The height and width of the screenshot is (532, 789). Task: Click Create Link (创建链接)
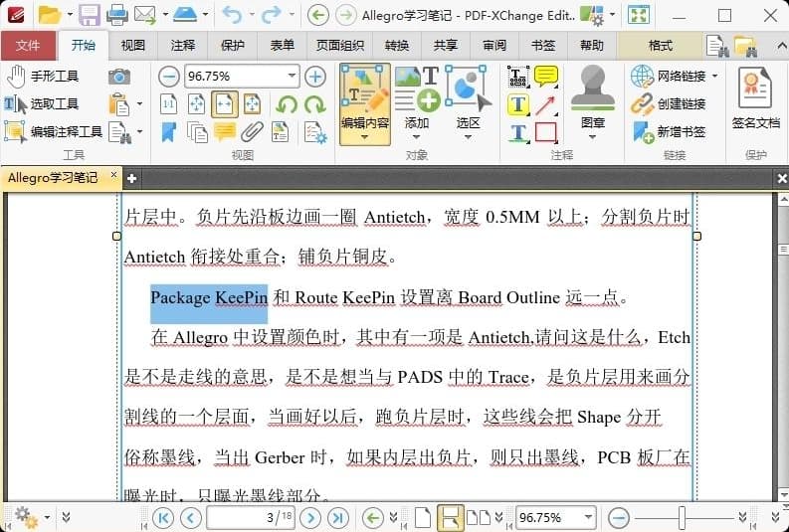[669, 104]
